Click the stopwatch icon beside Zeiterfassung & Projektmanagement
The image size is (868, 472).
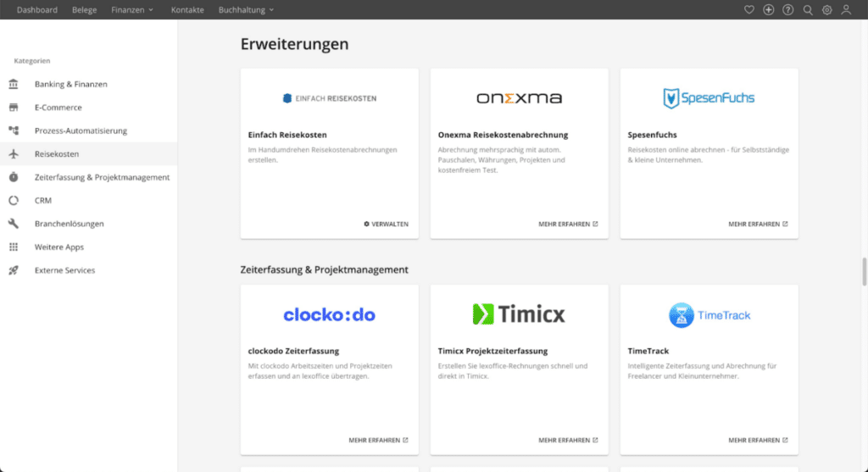[x=14, y=177]
